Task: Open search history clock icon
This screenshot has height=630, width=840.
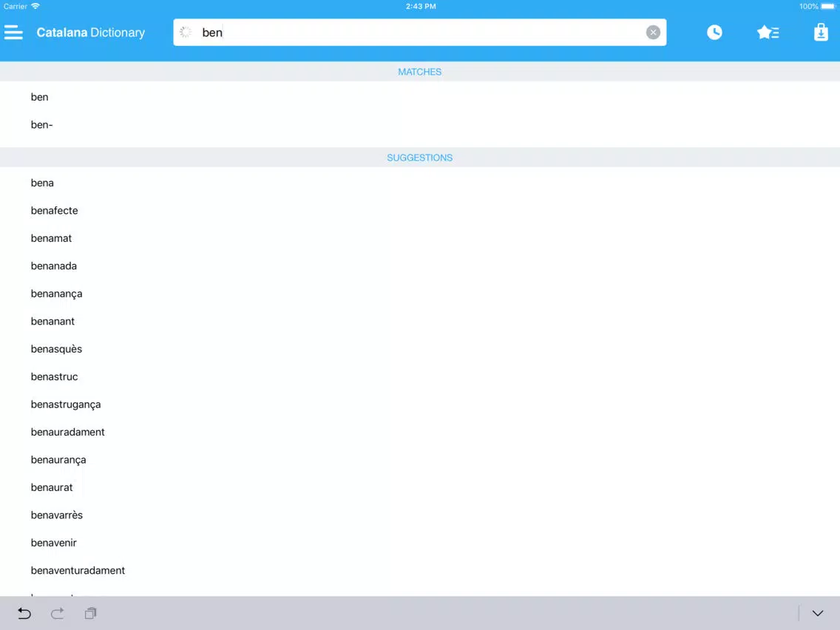Action: 714,33
